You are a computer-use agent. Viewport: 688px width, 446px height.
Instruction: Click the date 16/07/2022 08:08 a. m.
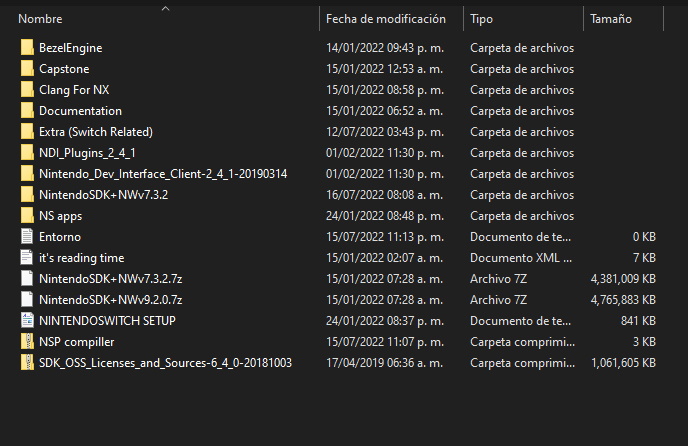[x=384, y=195]
